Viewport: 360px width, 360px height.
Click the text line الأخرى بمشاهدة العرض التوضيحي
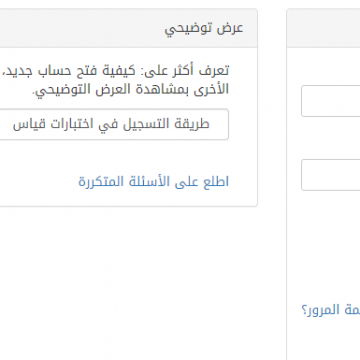pos(130,89)
